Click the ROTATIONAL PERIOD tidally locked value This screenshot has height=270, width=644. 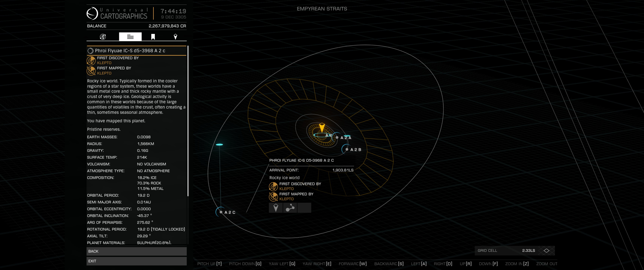tap(161, 229)
